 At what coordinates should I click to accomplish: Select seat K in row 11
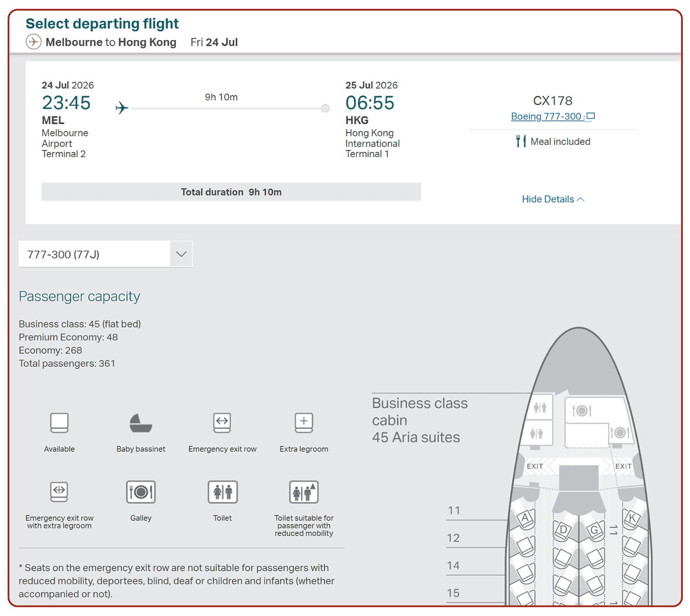(632, 519)
